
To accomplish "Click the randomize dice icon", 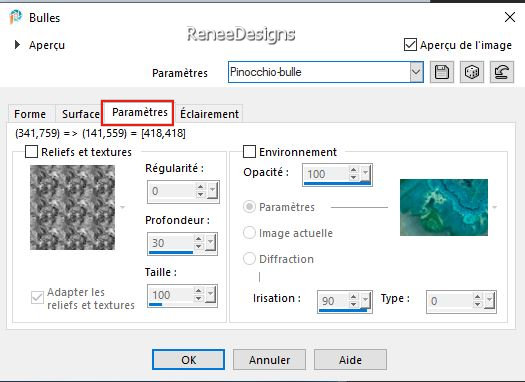I will coord(472,72).
